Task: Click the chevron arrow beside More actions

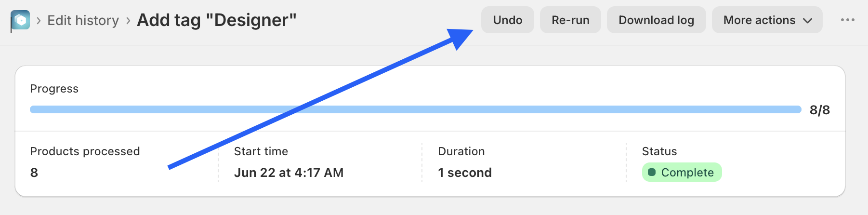Action: coord(808,20)
